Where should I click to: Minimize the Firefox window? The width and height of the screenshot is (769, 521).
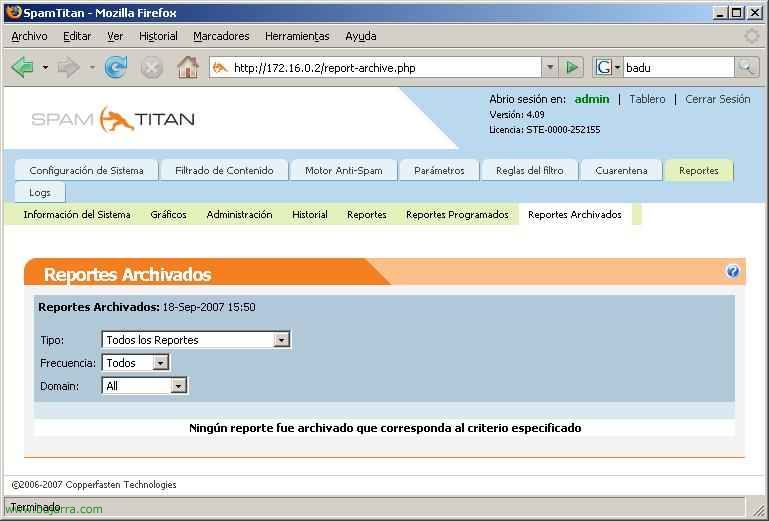point(719,13)
